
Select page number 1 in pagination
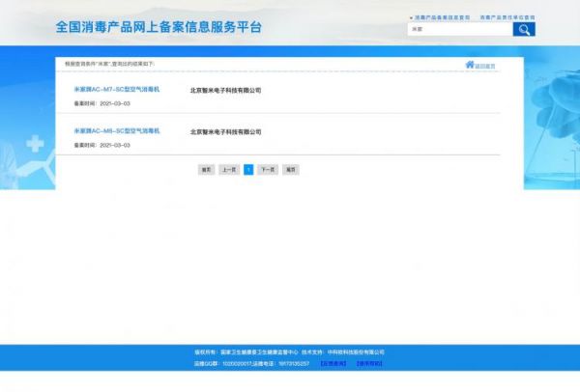(248, 170)
